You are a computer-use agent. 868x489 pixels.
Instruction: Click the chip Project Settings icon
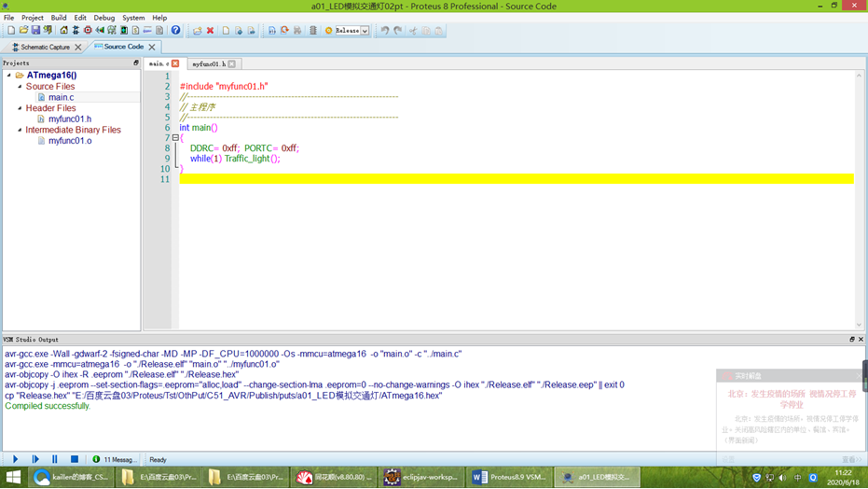click(x=312, y=31)
